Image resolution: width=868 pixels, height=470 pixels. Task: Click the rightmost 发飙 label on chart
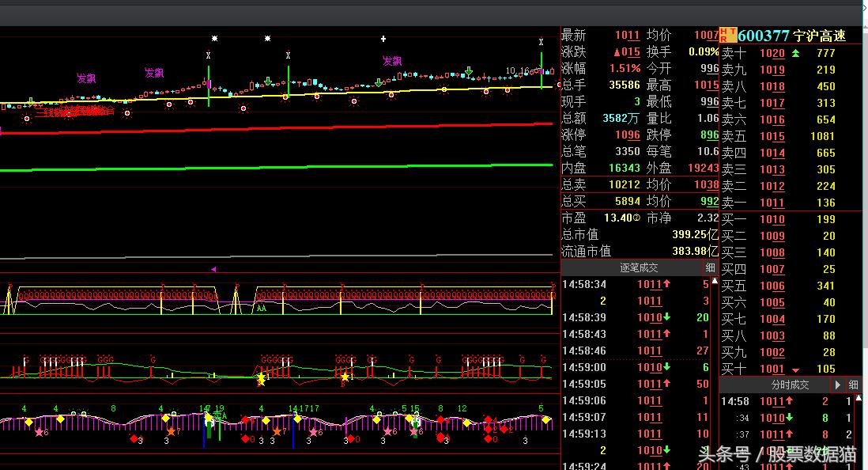click(392, 61)
